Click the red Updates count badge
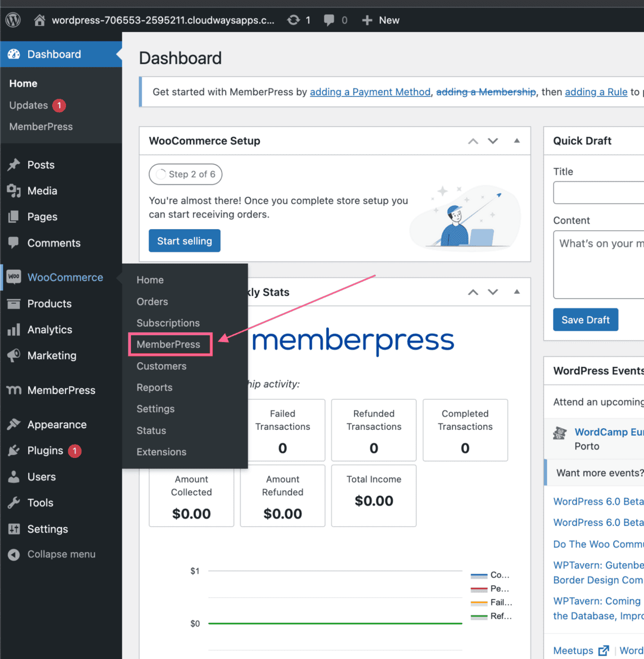This screenshot has height=659, width=644. coord(59,105)
